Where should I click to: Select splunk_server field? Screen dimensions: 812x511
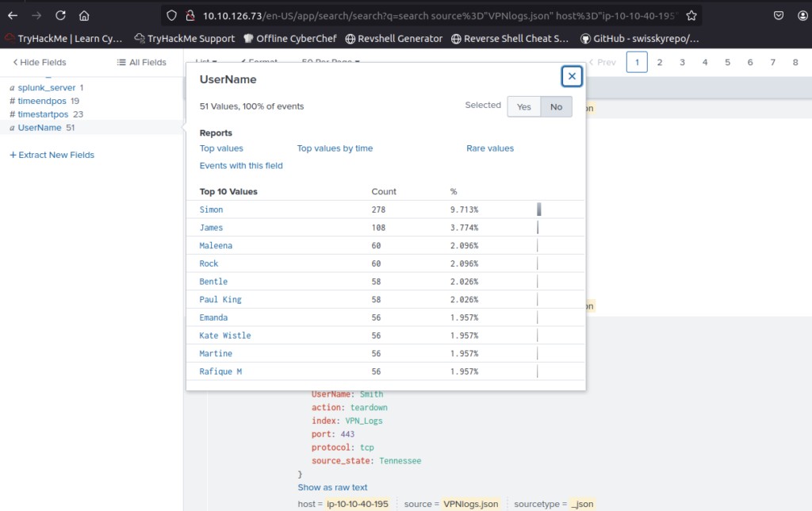[47, 87]
